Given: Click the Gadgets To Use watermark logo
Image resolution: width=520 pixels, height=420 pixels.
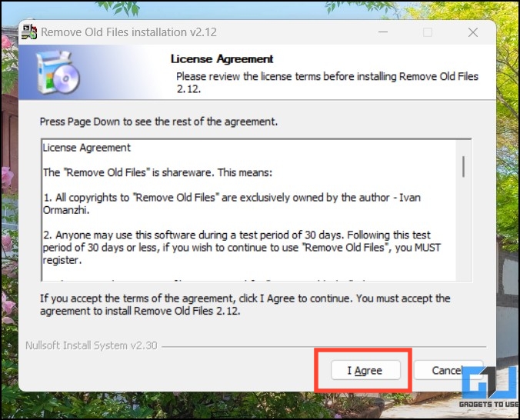Looking at the screenshot, I should 490,387.
